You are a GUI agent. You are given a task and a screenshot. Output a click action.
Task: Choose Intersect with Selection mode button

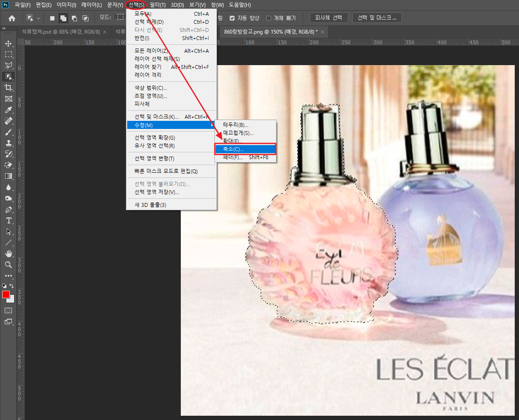86,18
